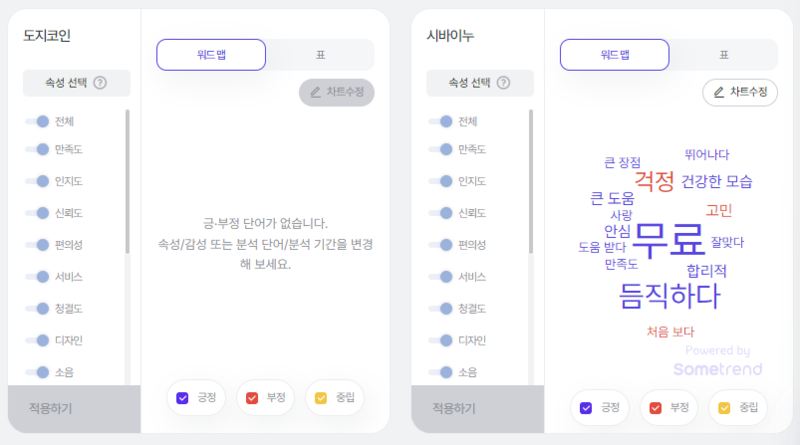The width and height of the screenshot is (800, 445).
Task: Uncheck the 중립 checkbox in 시바이누 panel
Action: [x=724, y=408]
